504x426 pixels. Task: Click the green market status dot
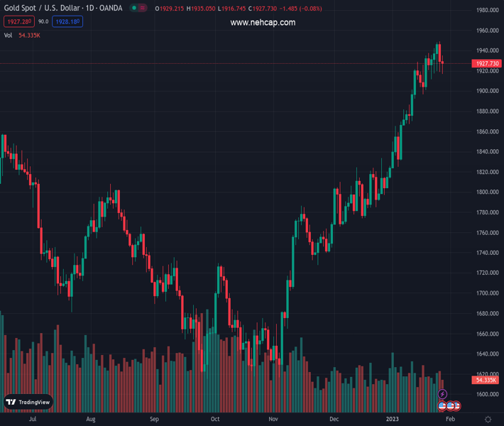pyautogui.click(x=133, y=9)
